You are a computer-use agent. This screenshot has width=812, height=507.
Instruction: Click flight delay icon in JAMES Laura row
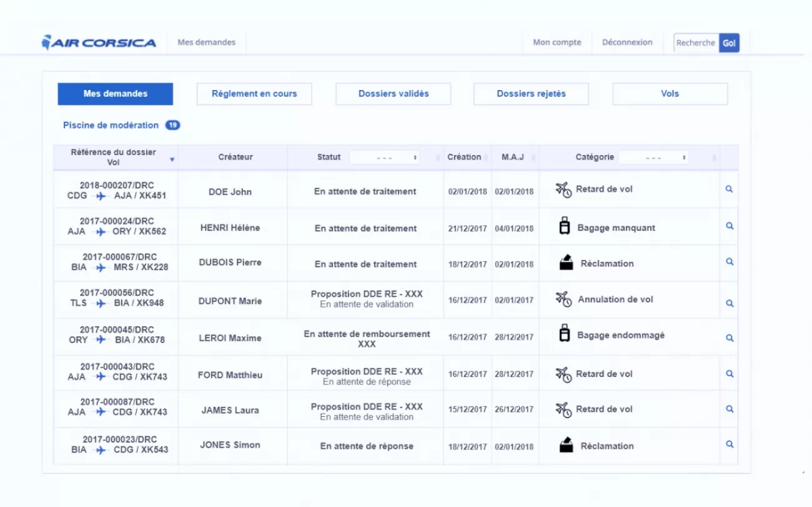[563, 409]
